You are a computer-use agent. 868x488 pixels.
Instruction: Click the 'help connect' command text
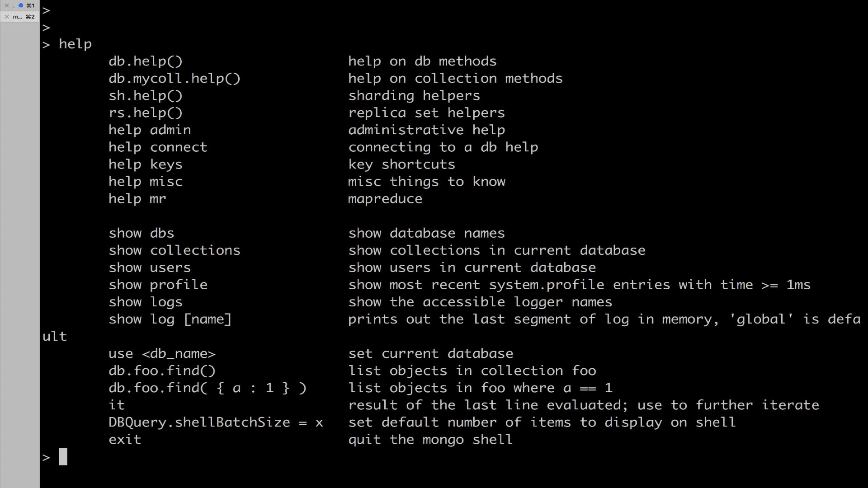click(x=158, y=147)
